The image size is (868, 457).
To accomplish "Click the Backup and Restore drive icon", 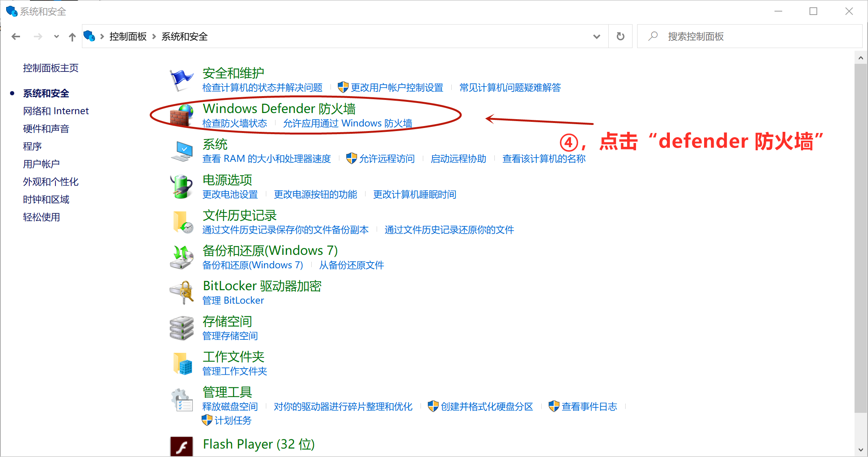I will pyautogui.click(x=182, y=258).
